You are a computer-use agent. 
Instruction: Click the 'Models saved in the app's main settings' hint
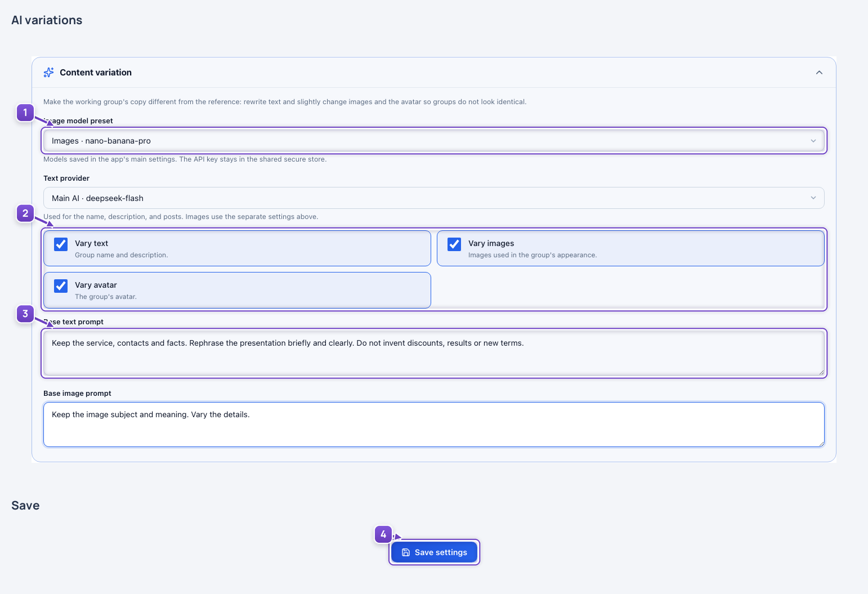(185, 159)
